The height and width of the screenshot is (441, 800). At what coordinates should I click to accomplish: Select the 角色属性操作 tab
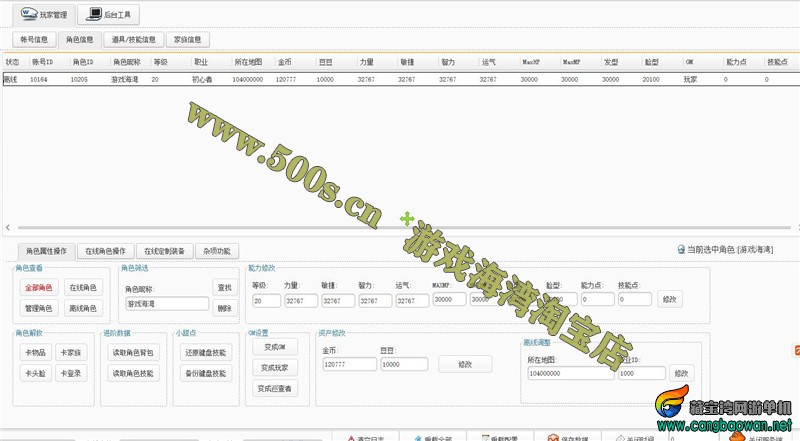click(46, 251)
